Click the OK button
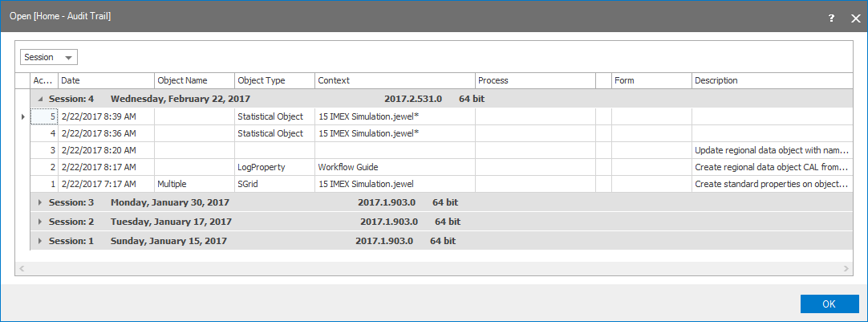 (x=829, y=304)
